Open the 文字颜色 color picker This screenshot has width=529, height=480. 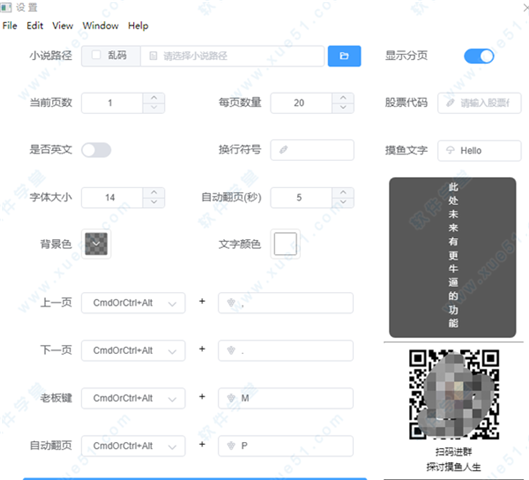click(285, 244)
